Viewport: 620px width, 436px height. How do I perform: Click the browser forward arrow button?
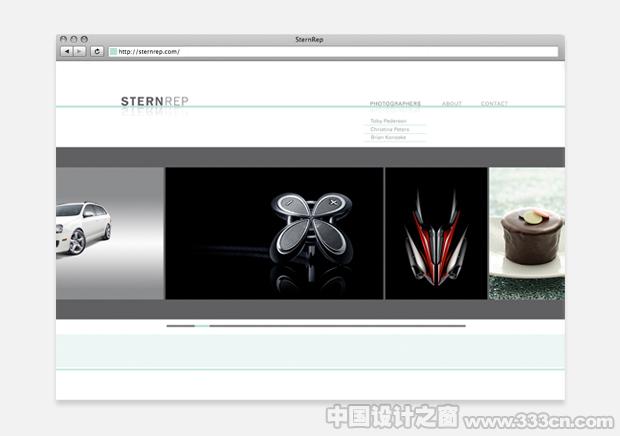(79, 51)
